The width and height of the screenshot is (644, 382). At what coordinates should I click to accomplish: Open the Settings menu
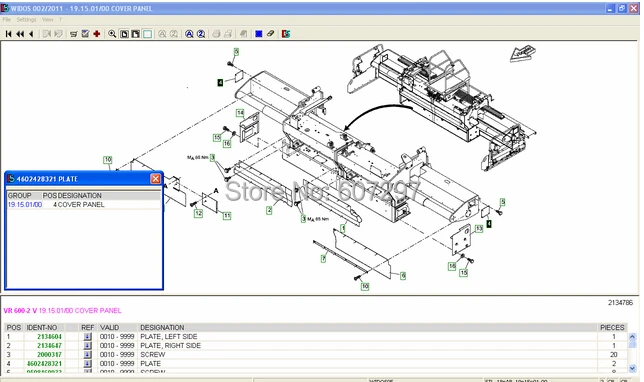pyautogui.click(x=26, y=19)
